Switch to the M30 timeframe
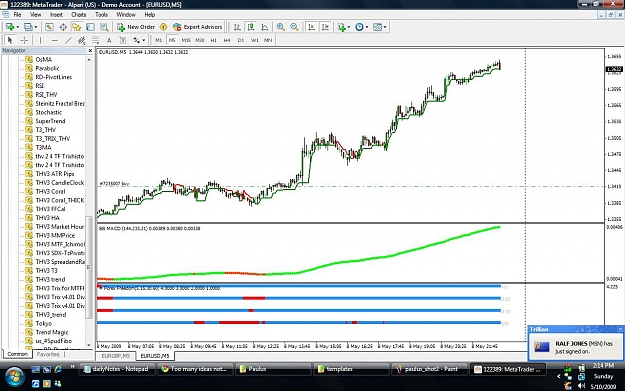The width and height of the screenshot is (625, 391). point(200,40)
